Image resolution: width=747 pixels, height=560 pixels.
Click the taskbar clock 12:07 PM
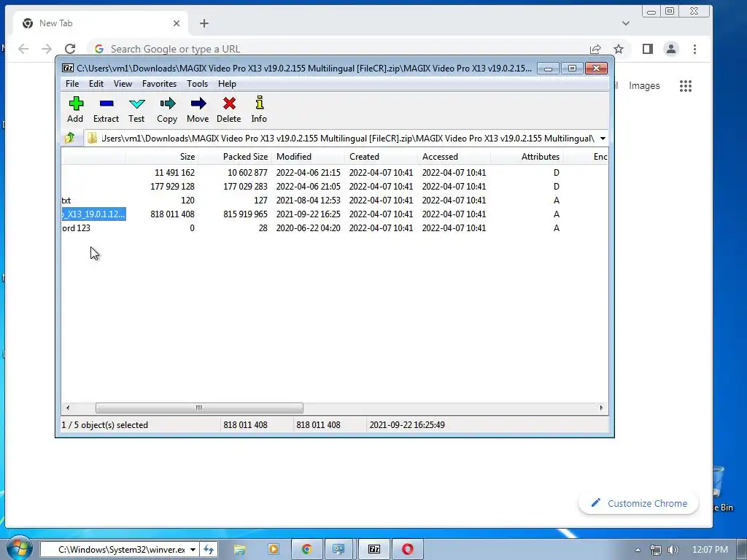(x=710, y=550)
